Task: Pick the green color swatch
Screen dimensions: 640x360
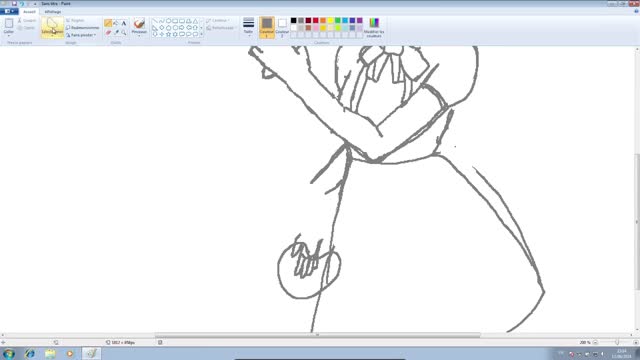Action: (x=338, y=20)
